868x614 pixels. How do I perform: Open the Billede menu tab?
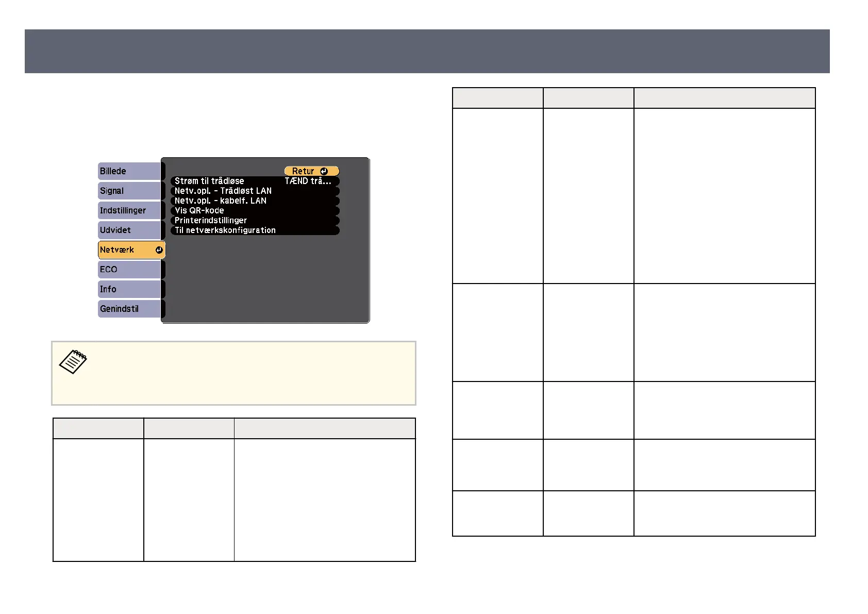click(x=129, y=171)
